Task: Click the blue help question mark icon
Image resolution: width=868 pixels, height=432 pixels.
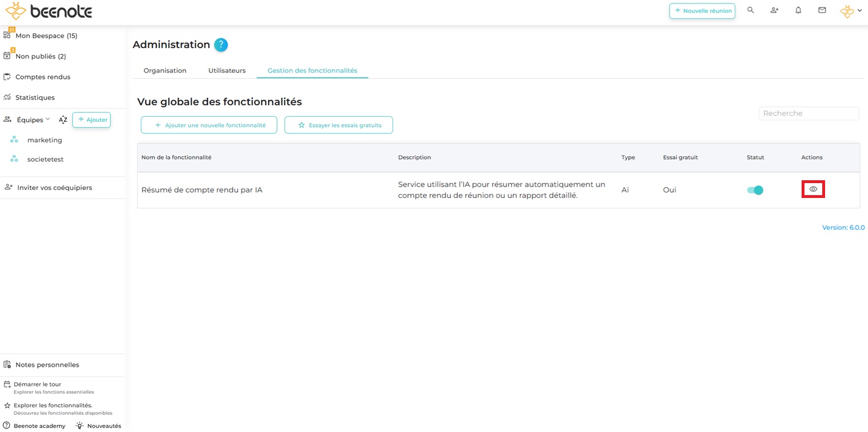Action: pyautogui.click(x=221, y=45)
